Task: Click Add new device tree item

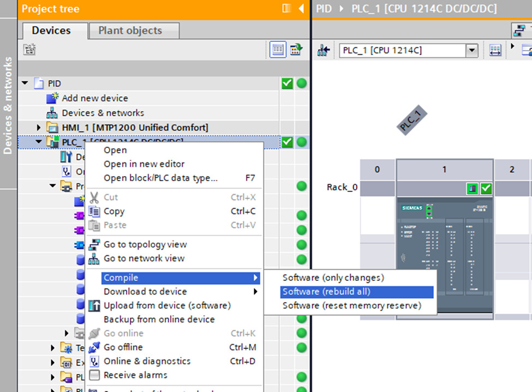Action: (x=94, y=98)
